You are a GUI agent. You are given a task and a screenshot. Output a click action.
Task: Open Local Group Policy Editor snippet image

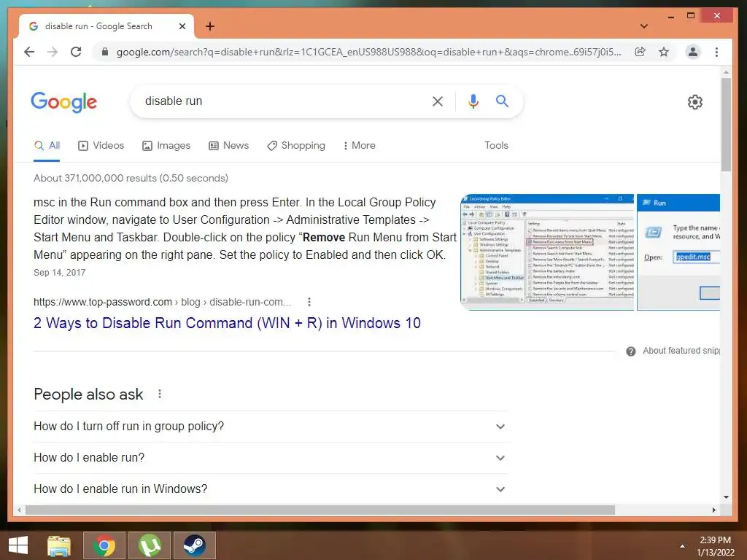click(547, 252)
